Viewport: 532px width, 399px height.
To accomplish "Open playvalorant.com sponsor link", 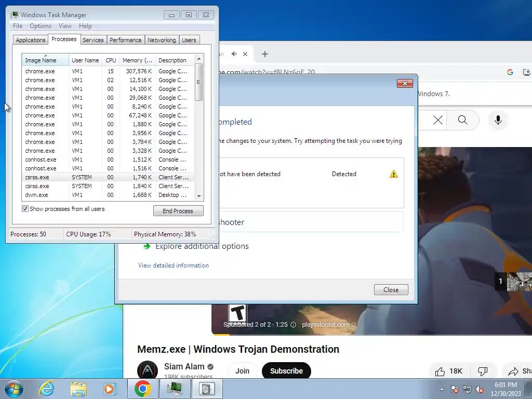I will point(328,325).
